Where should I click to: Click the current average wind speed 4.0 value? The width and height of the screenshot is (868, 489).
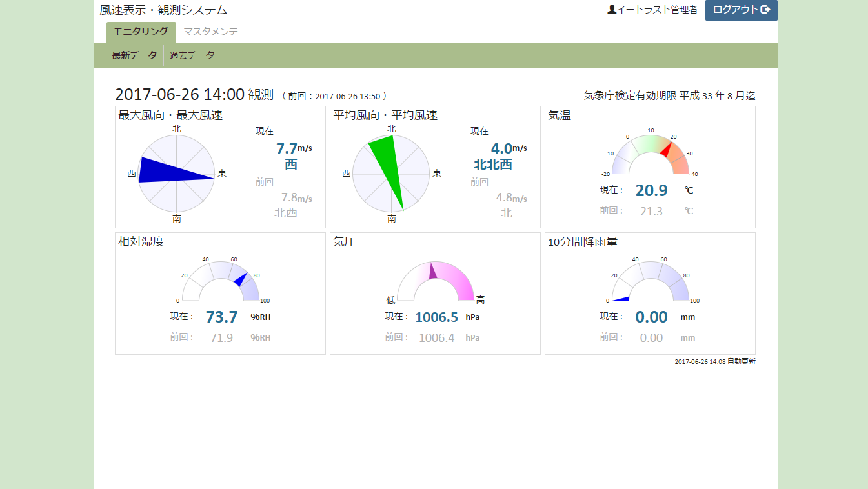(x=501, y=149)
